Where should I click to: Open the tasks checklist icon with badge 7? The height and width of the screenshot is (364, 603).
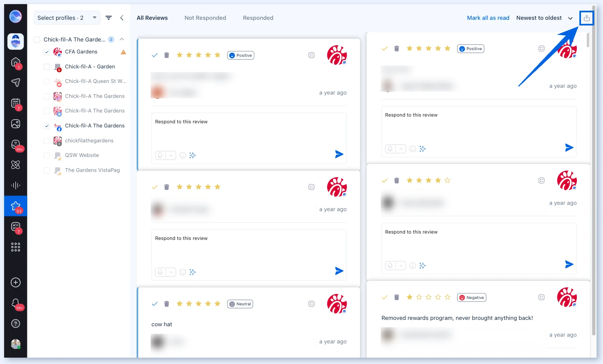[16, 227]
